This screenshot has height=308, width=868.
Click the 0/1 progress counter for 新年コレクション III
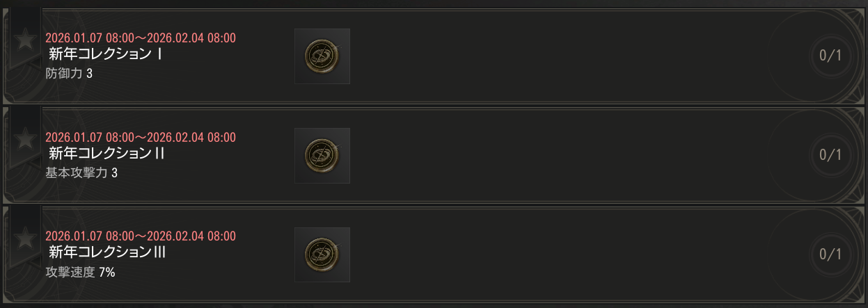click(830, 254)
